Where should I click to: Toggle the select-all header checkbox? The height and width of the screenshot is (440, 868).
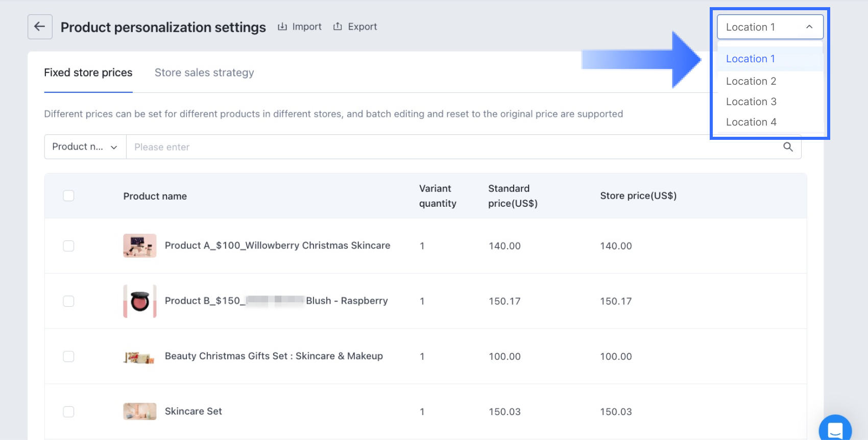68,196
